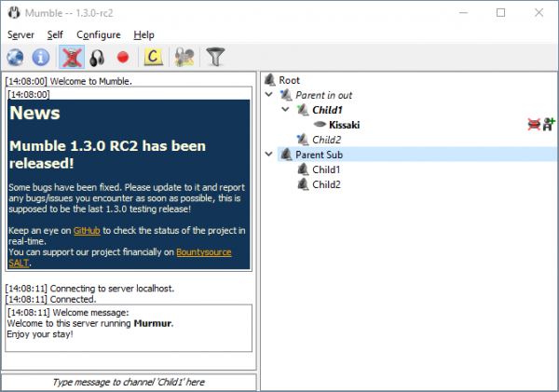Open the GitHub link in News
Image resolution: width=559 pixels, height=392 pixels.
pos(87,231)
